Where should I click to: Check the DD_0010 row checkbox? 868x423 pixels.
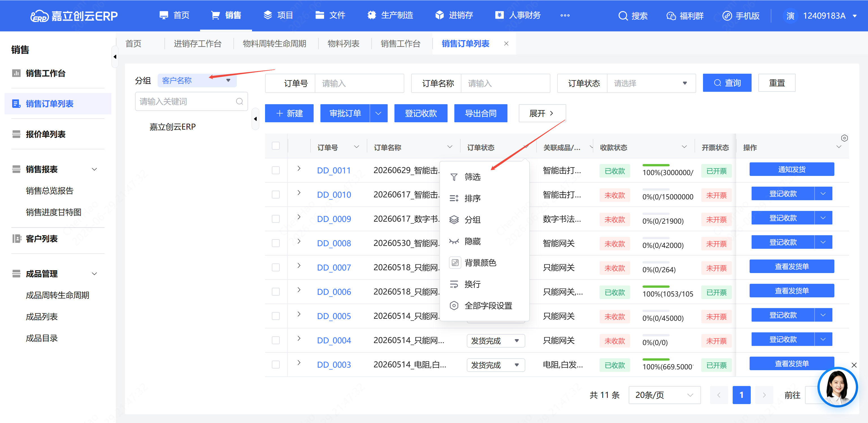tap(276, 194)
